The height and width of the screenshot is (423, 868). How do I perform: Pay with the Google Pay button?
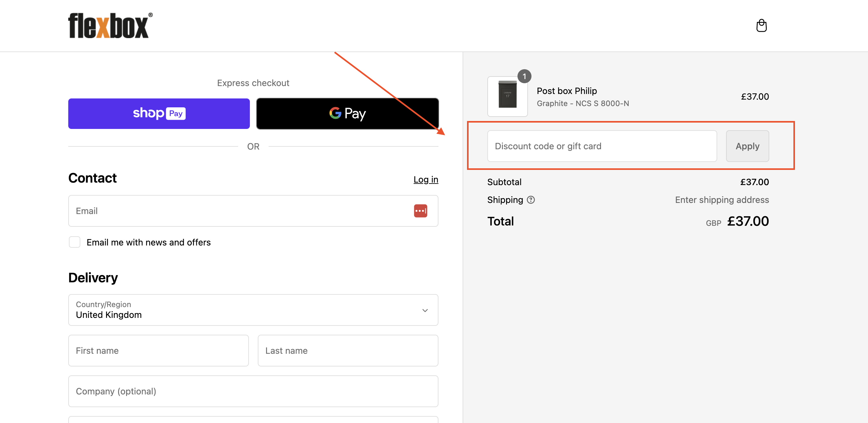tap(347, 114)
